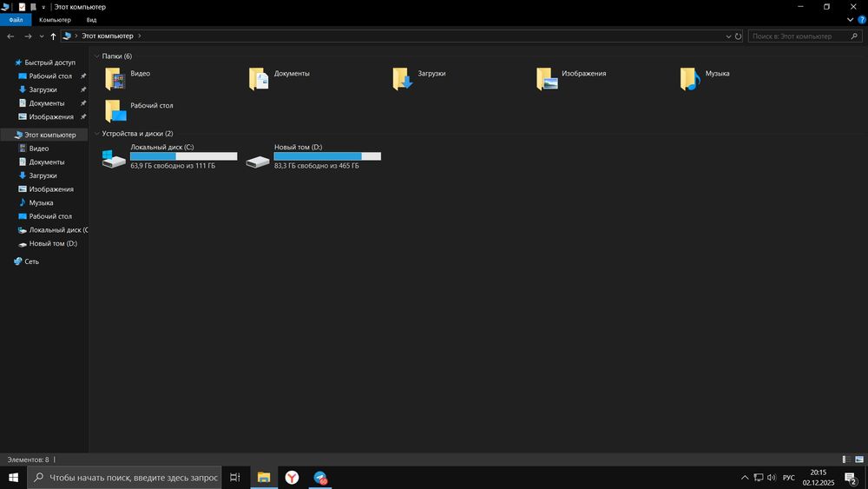Image resolution: width=868 pixels, height=489 pixels.
Task: Click the C: drive usage bar
Action: point(184,156)
